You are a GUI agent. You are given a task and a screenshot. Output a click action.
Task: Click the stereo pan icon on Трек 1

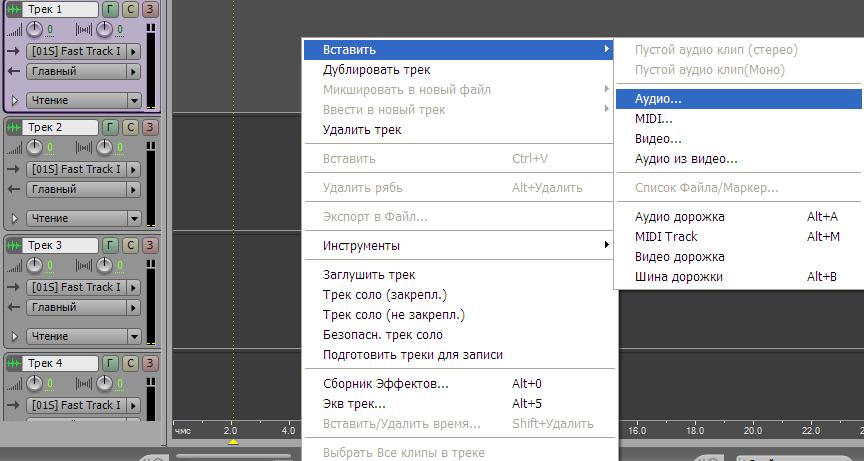click(x=84, y=30)
